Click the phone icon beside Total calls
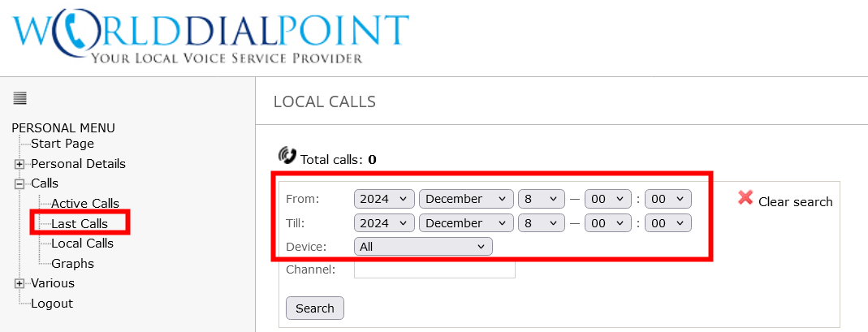The image size is (868, 332). 287,155
